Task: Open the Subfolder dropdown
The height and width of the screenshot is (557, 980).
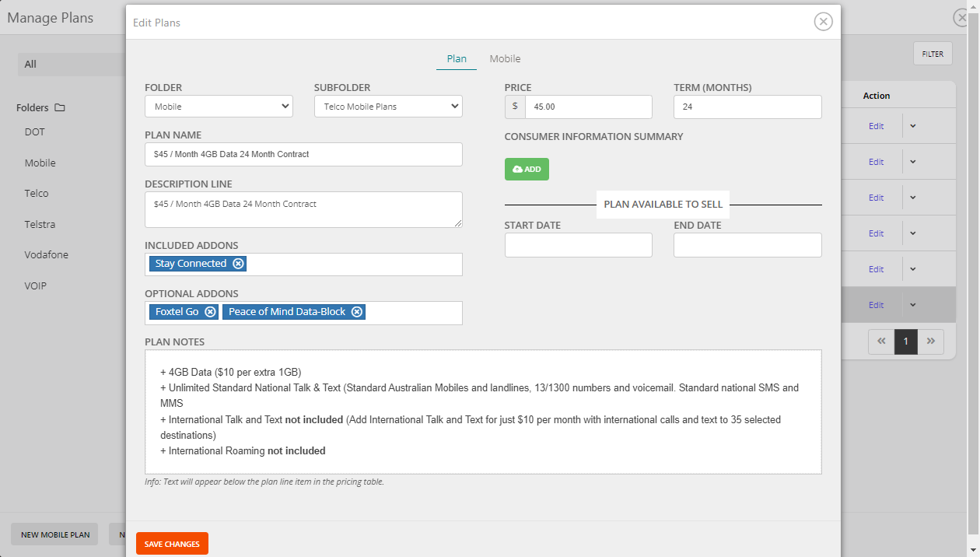Action: (388, 107)
